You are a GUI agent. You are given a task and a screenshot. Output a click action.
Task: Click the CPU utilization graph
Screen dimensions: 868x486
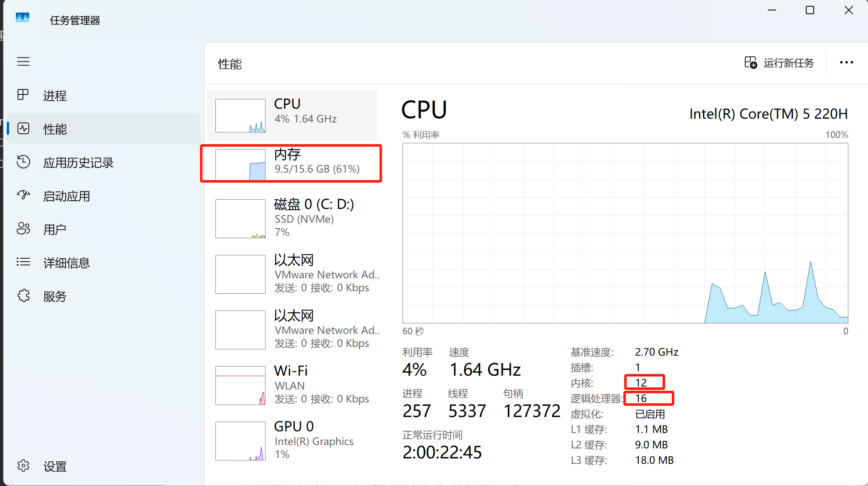[x=625, y=233]
